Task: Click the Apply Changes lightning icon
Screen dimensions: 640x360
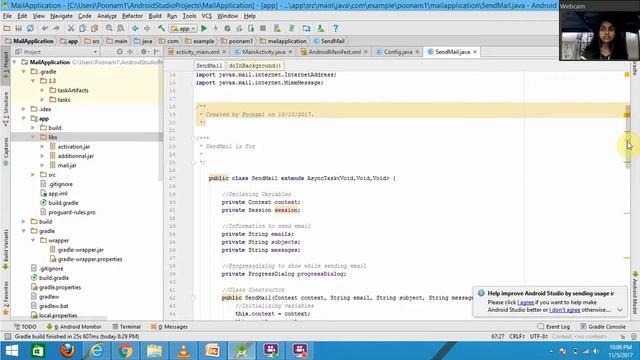Action: (216, 28)
